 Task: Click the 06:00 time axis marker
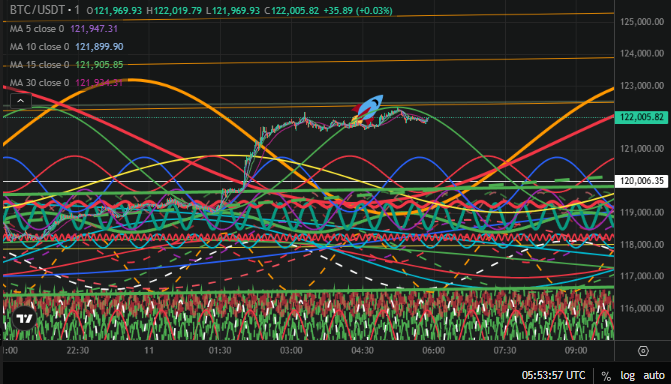tap(433, 351)
